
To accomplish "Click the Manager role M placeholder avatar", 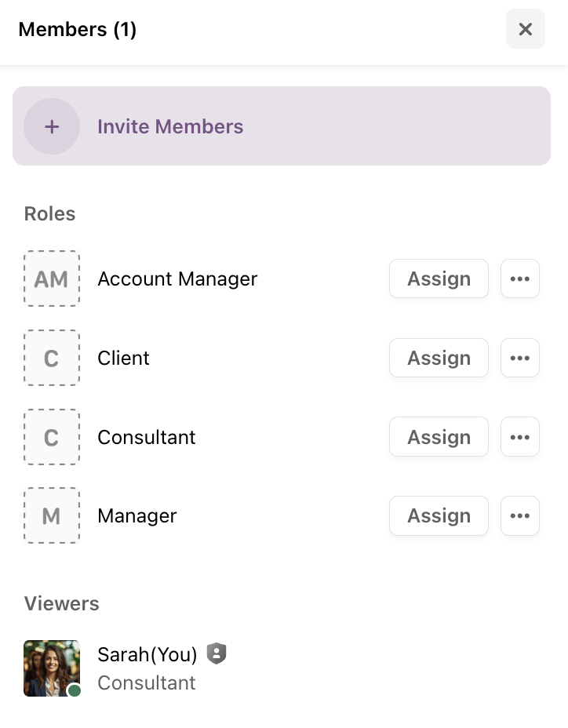I will point(52,515).
